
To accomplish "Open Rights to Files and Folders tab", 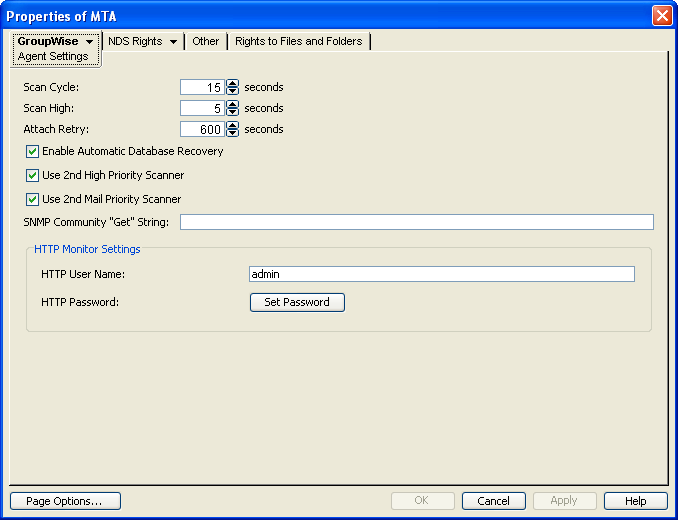I will click(x=299, y=41).
